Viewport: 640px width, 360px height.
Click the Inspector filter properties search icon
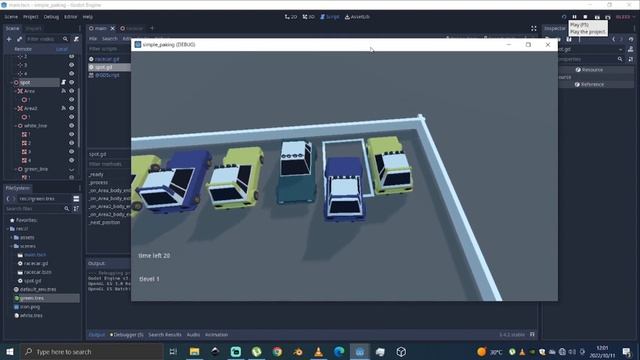click(x=620, y=59)
